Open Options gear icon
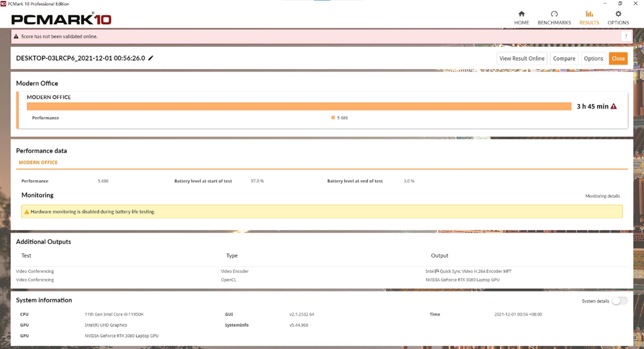 pos(618,14)
